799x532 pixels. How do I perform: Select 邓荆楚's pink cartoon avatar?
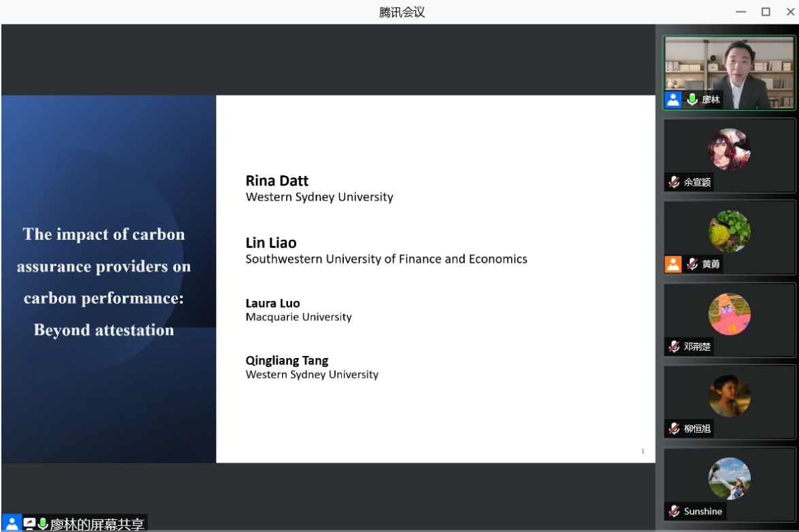[x=729, y=314]
